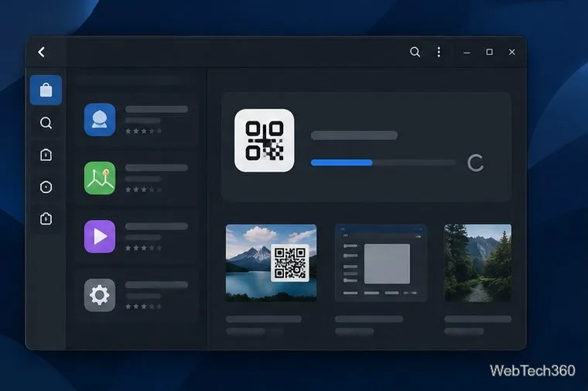Open the purple play button app
The width and height of the screenshot is (588, 391).
click(100, 236)
